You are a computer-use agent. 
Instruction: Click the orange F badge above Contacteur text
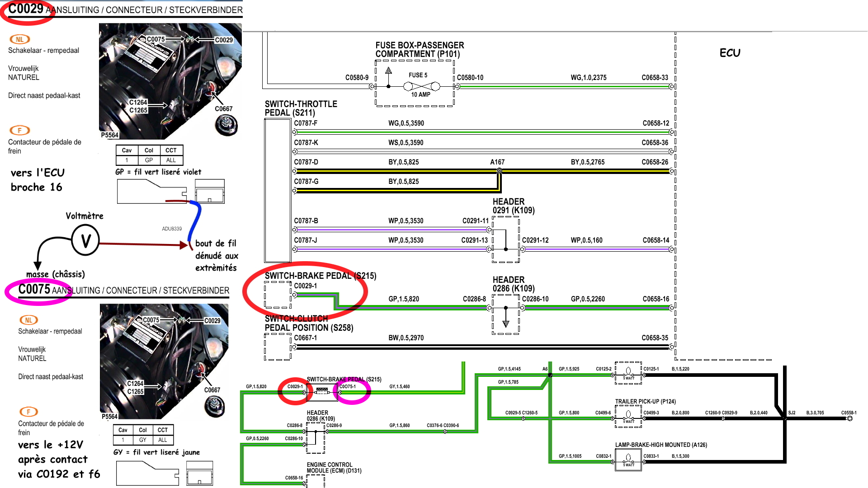tap(19, 130)
